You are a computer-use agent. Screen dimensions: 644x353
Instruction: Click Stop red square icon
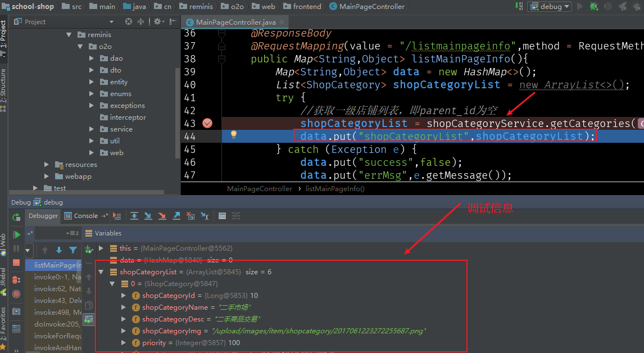16,263
